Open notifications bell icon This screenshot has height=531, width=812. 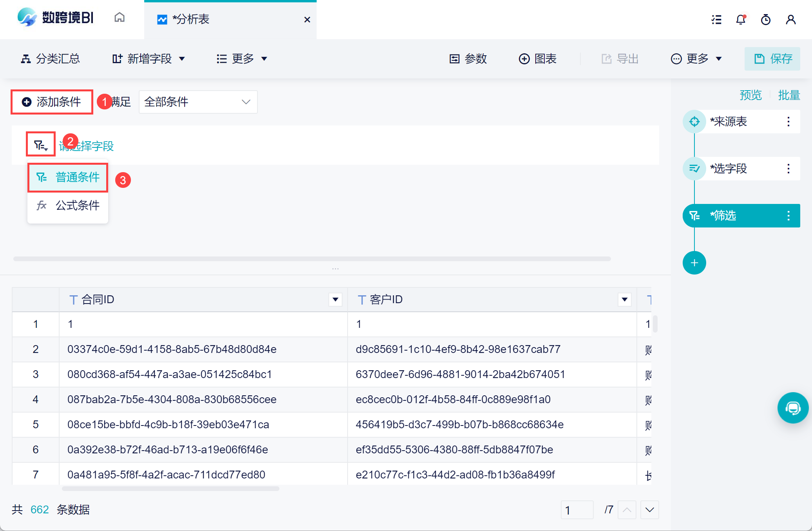(x=741, y=20)
